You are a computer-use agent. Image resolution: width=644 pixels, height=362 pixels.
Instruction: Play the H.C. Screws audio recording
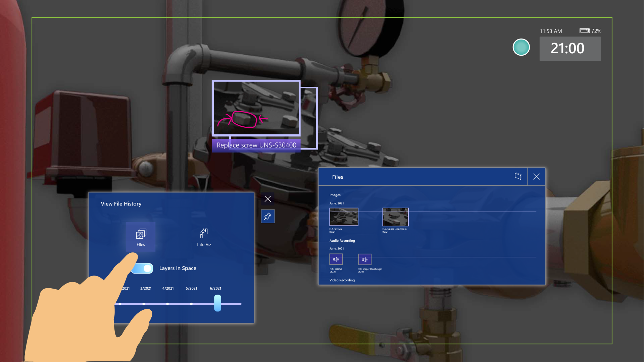(x=336, y=259)
